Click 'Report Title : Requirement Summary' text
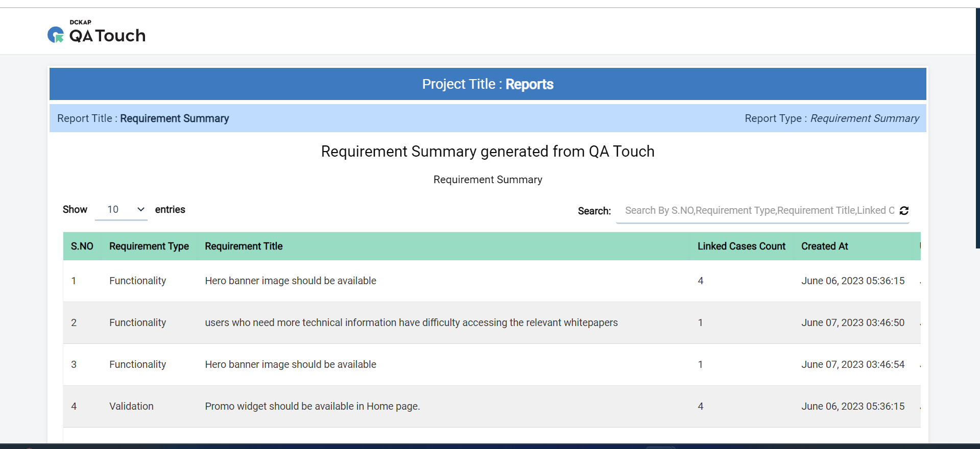 [143, 118]
